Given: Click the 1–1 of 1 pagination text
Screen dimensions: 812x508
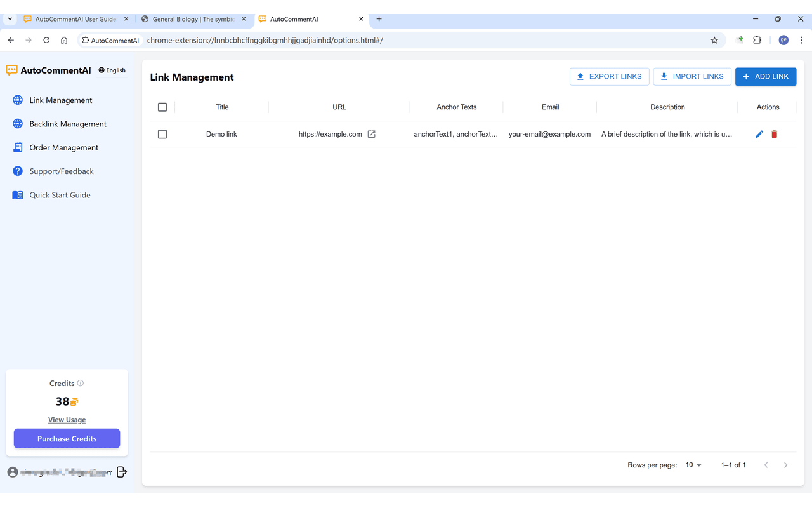Looking at the screenshot, I should click(733, 465).
